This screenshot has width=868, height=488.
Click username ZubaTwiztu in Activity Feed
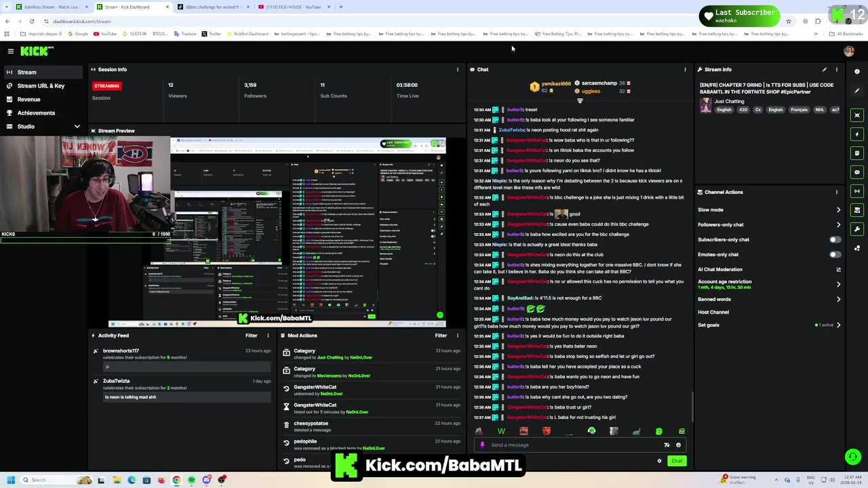(x=116, y=381)
